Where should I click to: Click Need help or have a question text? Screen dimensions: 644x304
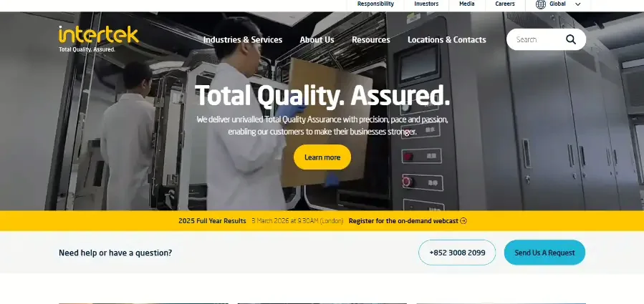coord(115,252)
